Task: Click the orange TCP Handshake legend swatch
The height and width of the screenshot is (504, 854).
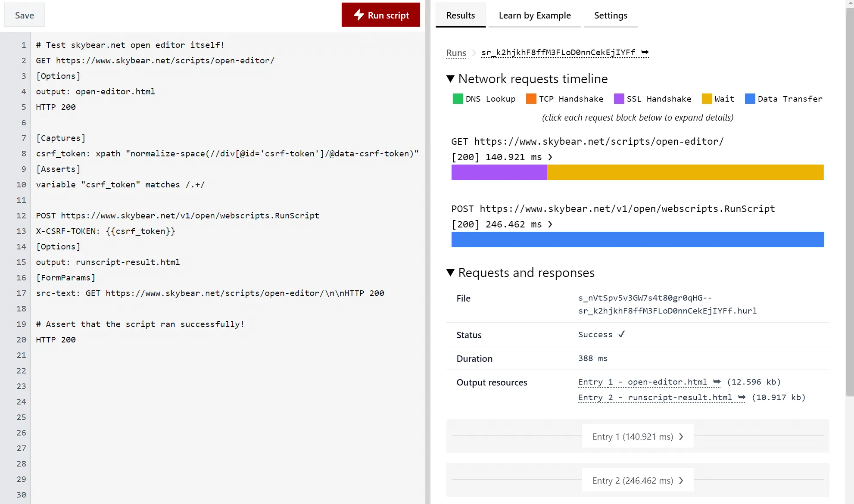Action: pos(531,99)
